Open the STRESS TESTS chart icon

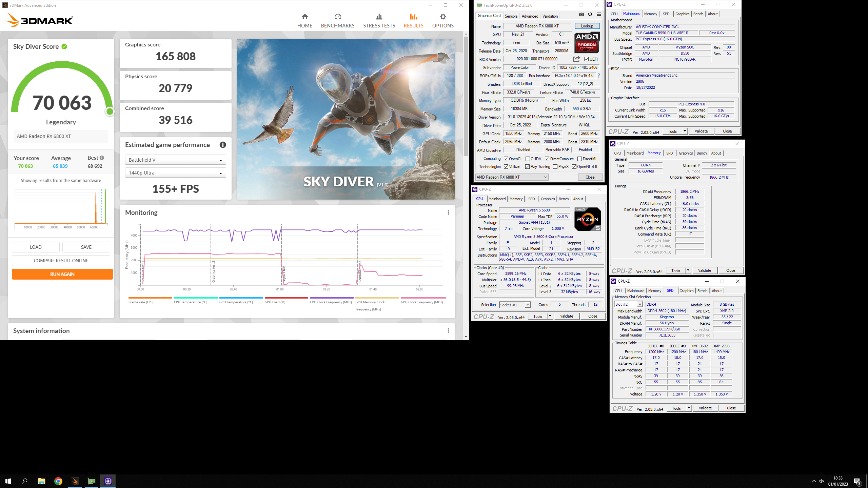[x=379, y=17]
